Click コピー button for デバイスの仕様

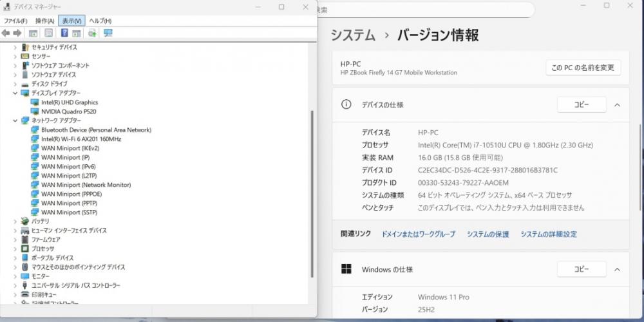coord(582,105)
